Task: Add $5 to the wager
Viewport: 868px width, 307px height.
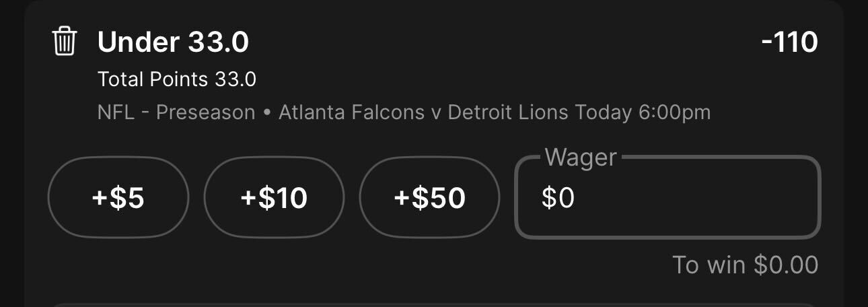Action: point(118,197)
